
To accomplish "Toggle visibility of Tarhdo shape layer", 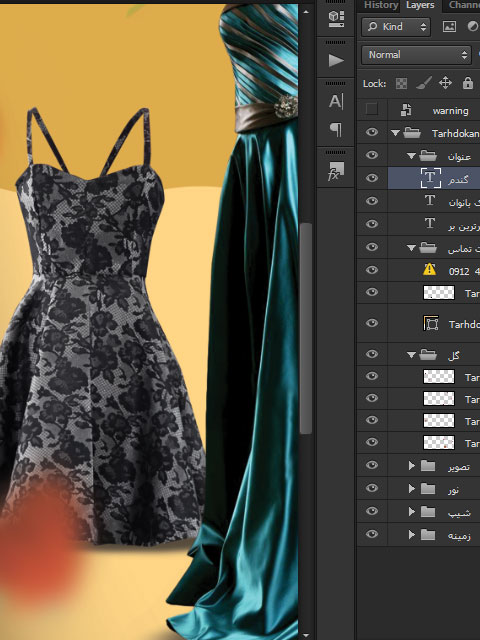I will pos(371,323).
